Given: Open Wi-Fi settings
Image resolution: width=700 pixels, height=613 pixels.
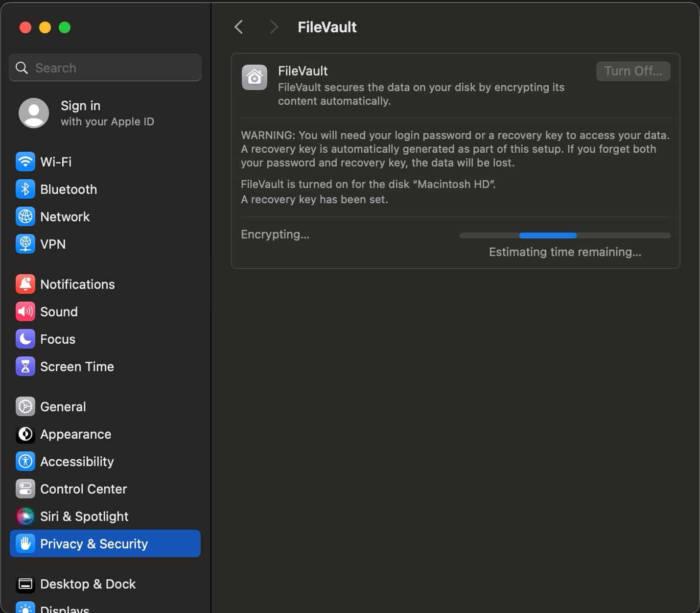Looking at the screenshot, I should click(x=105, y=162).
